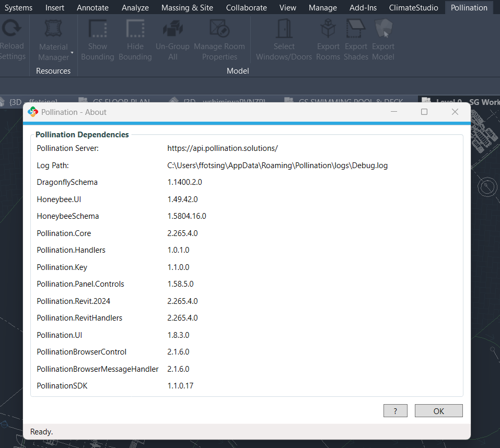
Task: Click the ? help button
Action: click(396, 411)
